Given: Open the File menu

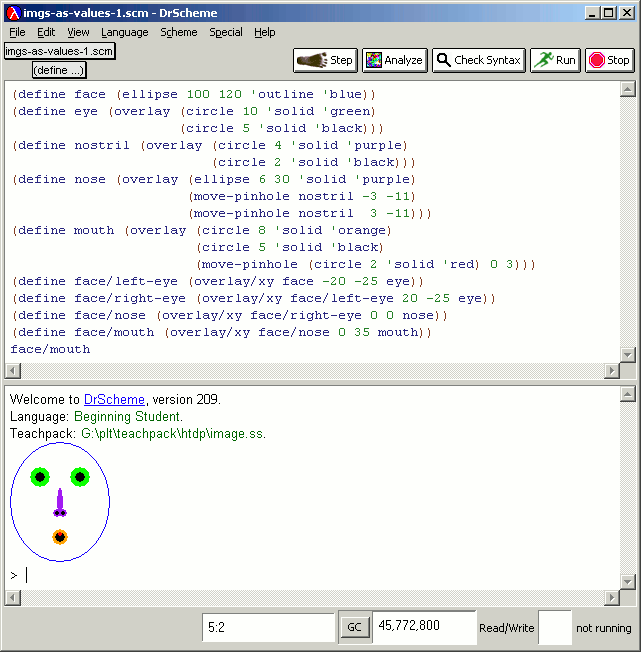Looking at the screenshot, I should click(x=17, y=32).
